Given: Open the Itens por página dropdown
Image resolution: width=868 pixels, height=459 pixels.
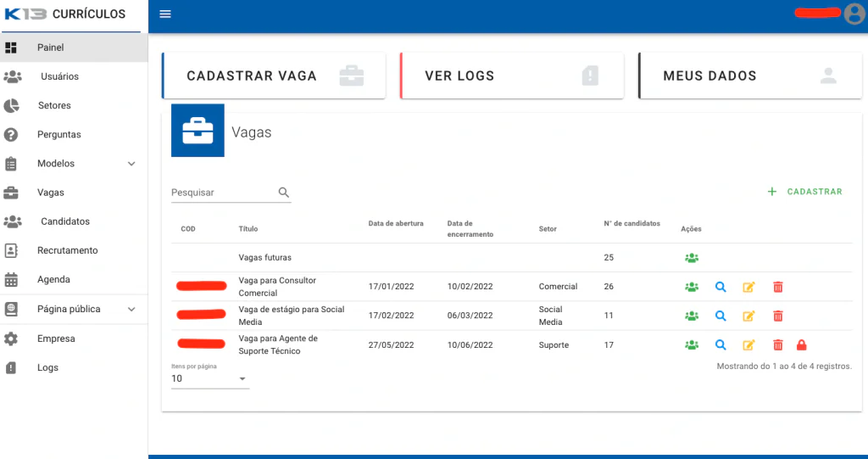Looking at the screenshot, I should tap(210, 378).
